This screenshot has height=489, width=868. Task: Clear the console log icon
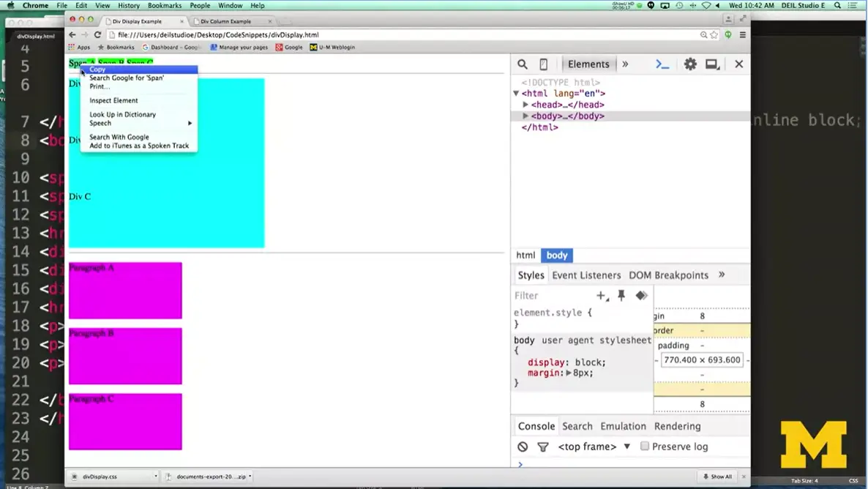click(x=523, y=447)
